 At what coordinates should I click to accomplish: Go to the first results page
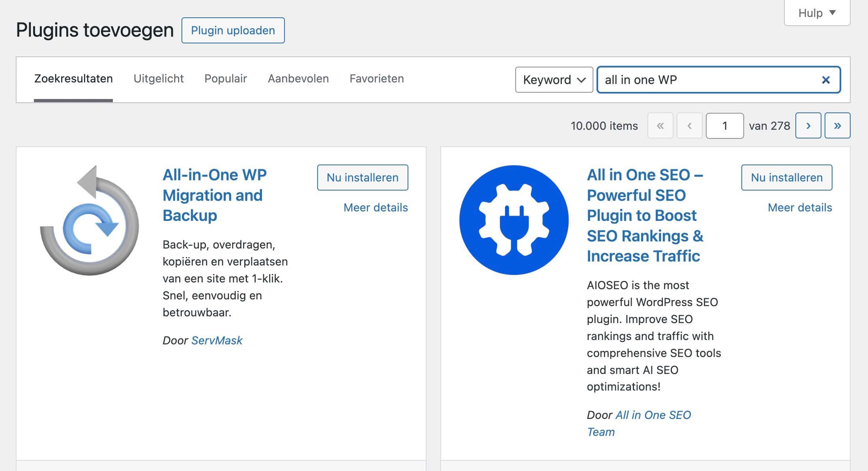coord(660,125)
